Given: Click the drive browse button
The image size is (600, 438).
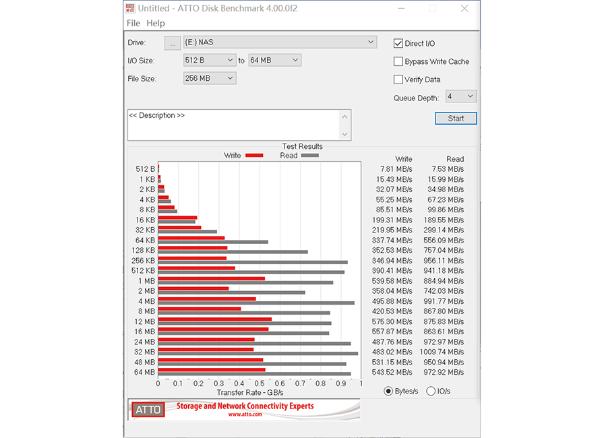Looking at the screenshot, I should (x=172, y=43).
